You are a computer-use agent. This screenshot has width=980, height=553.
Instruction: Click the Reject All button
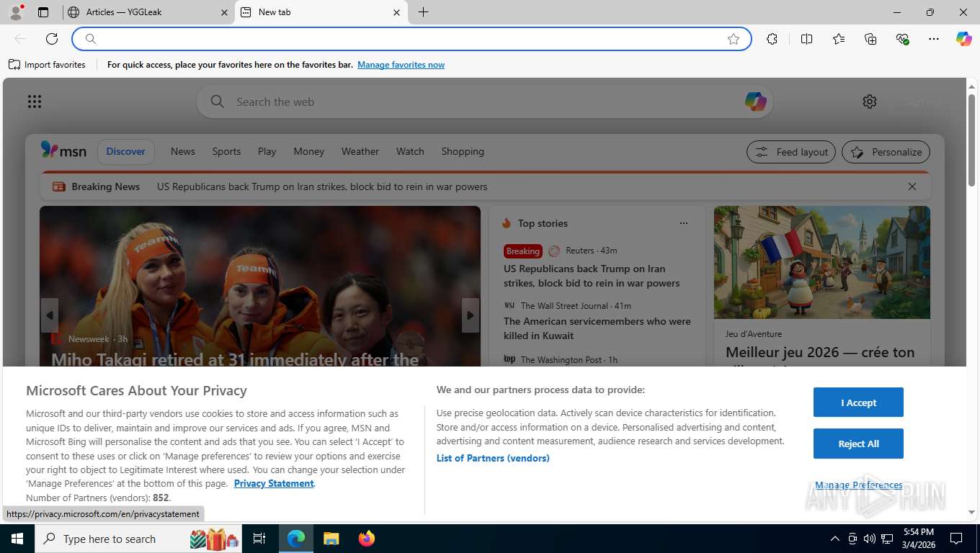(858, 444)
